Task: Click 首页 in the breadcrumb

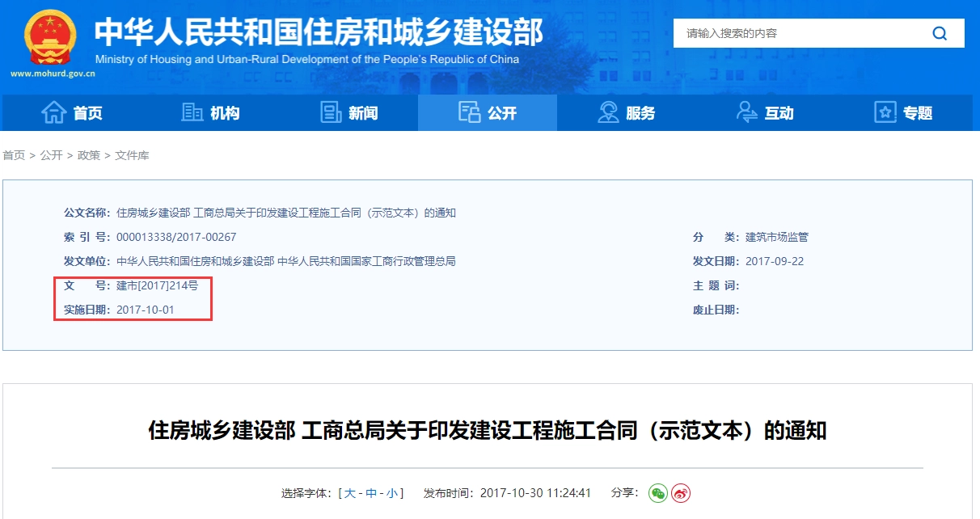Action: pyautogui.click(x=14, y=155)
